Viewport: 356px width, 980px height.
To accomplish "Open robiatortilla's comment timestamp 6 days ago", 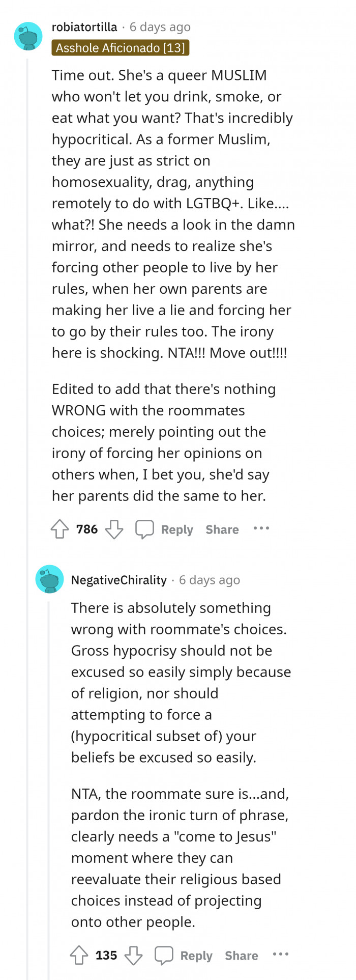I will tap(160, 27).
